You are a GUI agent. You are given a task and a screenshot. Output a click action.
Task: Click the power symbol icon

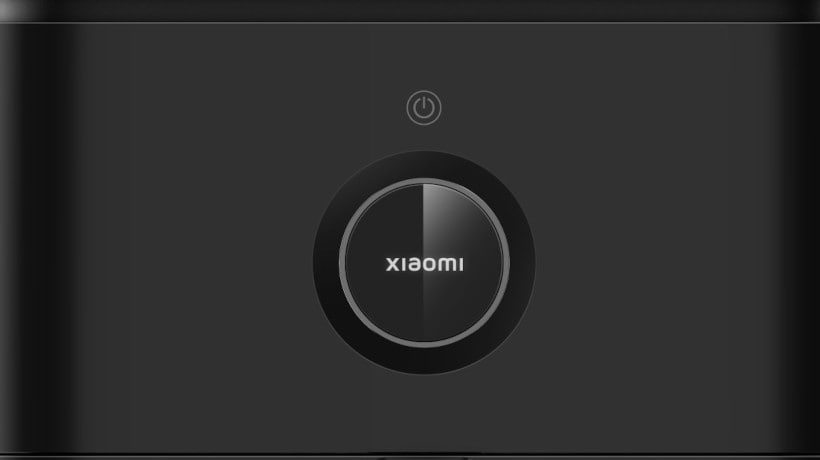(424, 108)
